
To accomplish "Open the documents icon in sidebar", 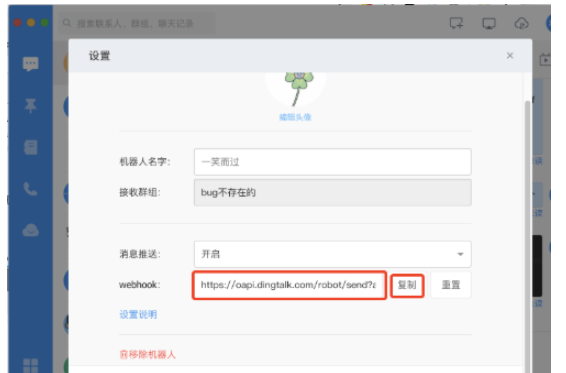I will pyautogui.click(x=31, y=147).
